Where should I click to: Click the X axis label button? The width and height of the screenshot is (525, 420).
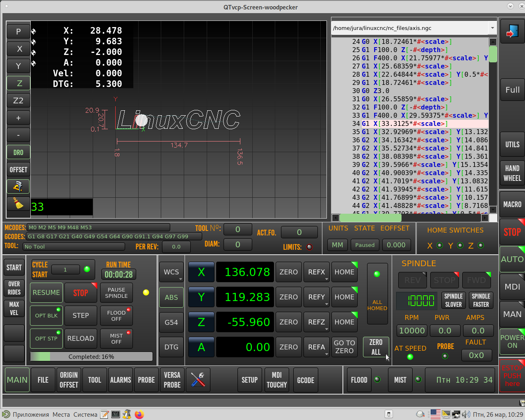tap(201, 272)
